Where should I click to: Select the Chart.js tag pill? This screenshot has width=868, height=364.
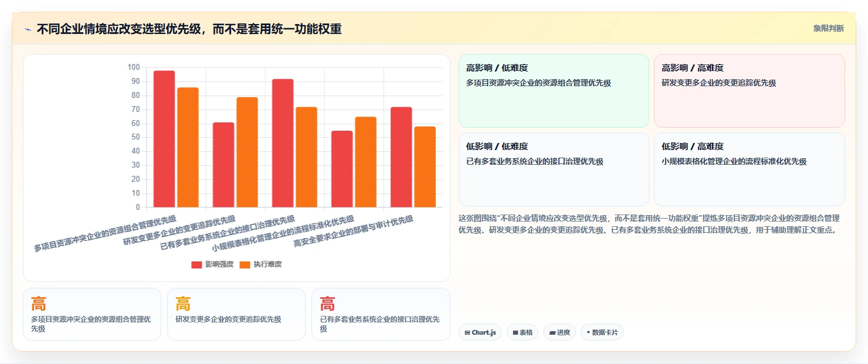pyautogui.click(x=480, y=332)
